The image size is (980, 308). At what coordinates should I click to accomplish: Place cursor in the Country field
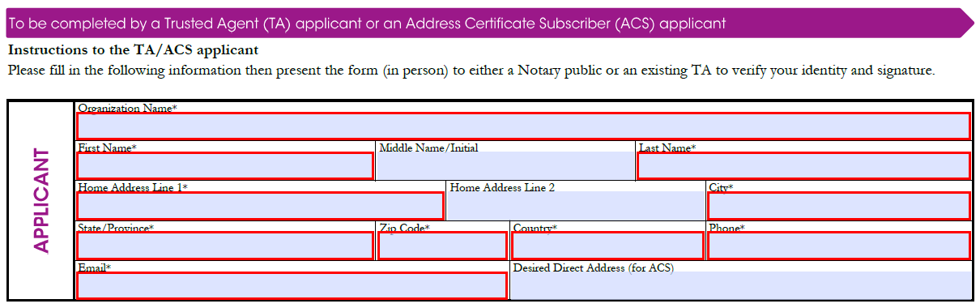(607, 246)
